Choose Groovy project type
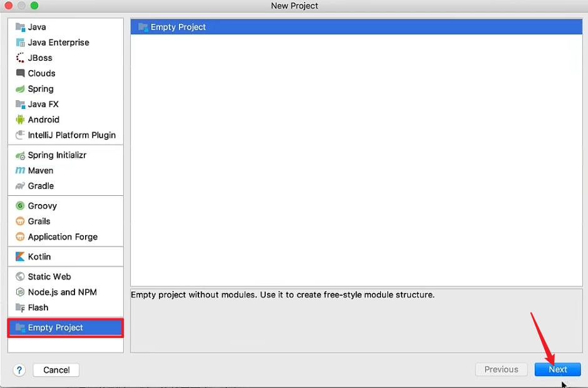The height and width of the screenshot is (388, 588). (x=66, y=206)
